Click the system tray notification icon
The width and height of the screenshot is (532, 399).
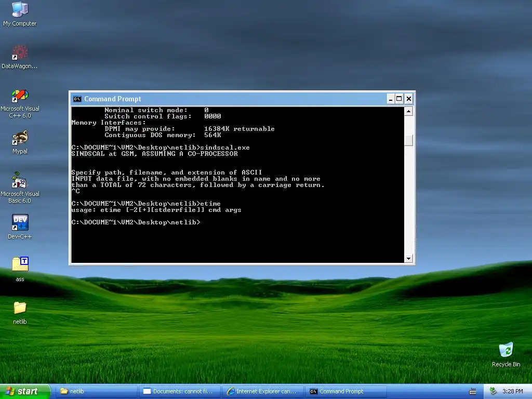[x=494, y=391]
